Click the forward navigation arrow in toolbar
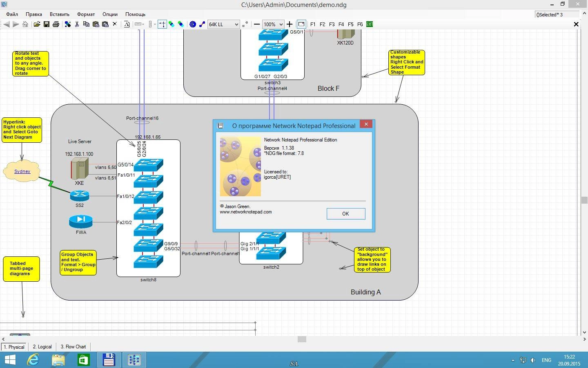Image resolution: width=588 pixels, height=368 pixels. point(16,25)
